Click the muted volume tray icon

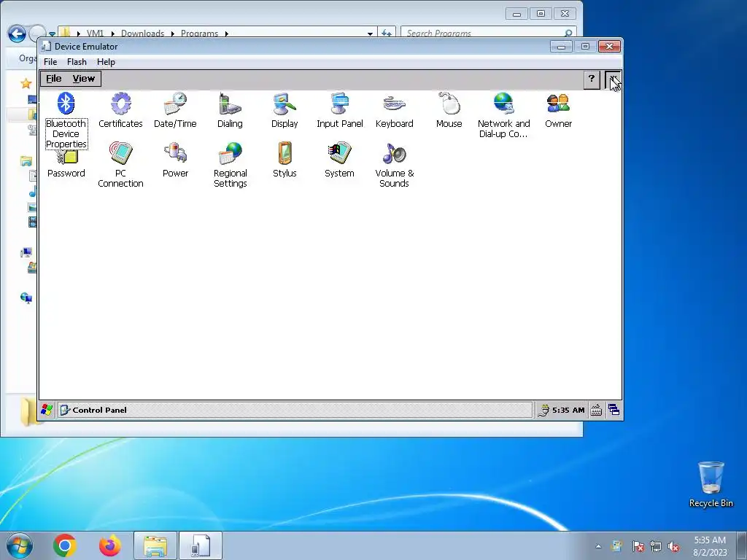[x=673, y=546]
